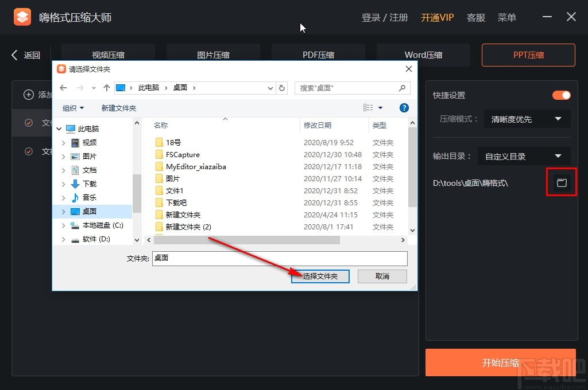The image size is (588, 390).
Task: Click the orange app logo icon
Action: tap(22, 17)
